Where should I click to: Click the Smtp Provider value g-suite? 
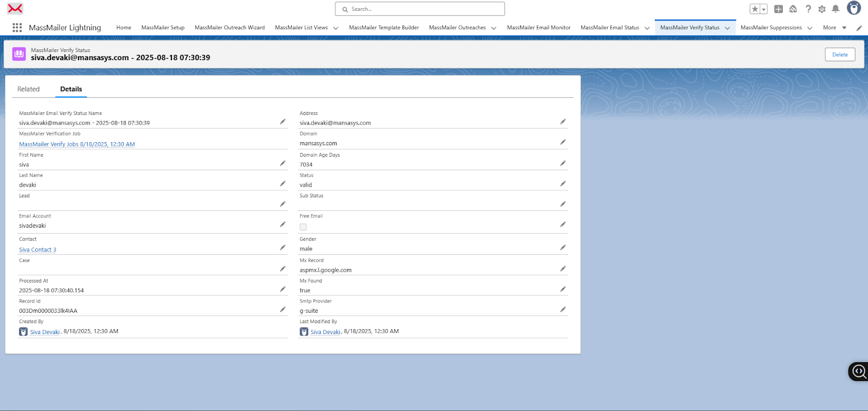pyautogui.click(x=309, y=311)
